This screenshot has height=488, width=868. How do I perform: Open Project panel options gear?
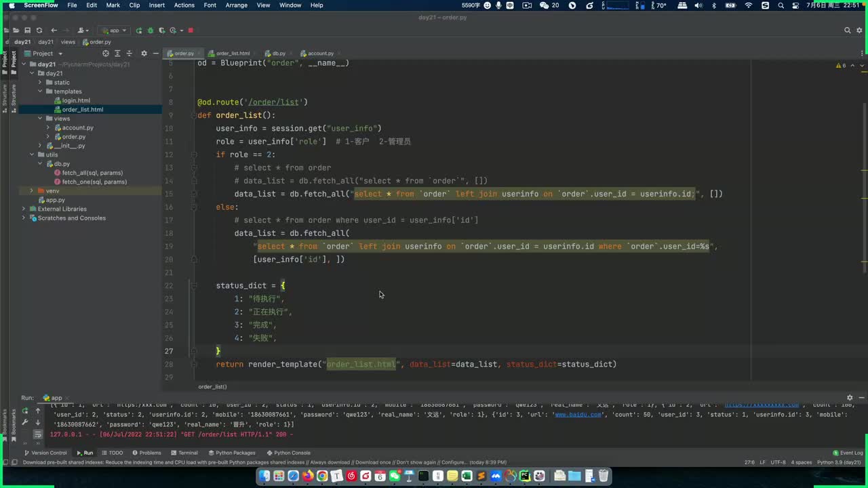[x=144, y=54]
